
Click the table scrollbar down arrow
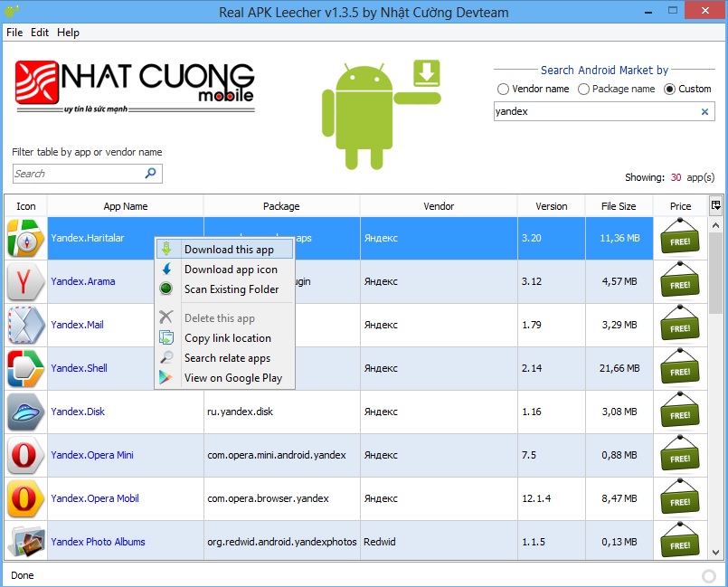[715, 552]
